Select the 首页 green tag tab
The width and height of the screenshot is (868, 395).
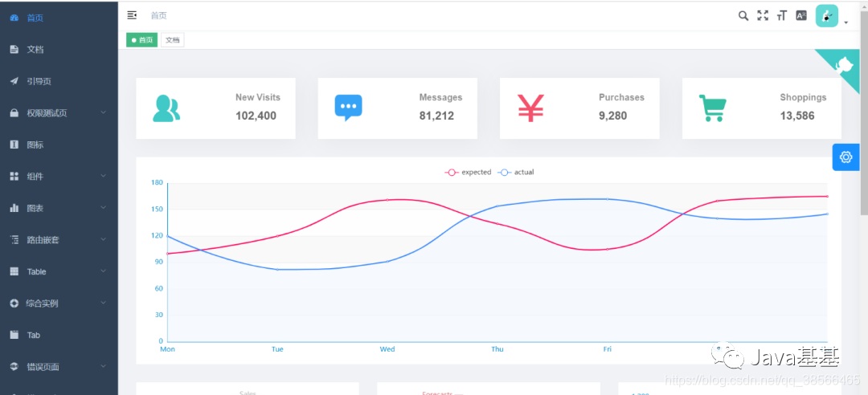tap(142, 40)
